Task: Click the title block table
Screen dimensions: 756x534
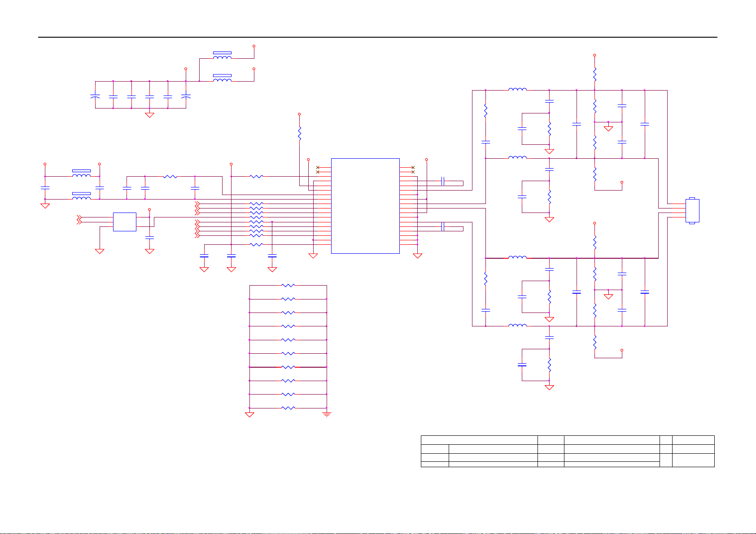Action: (x=568, y=451)
